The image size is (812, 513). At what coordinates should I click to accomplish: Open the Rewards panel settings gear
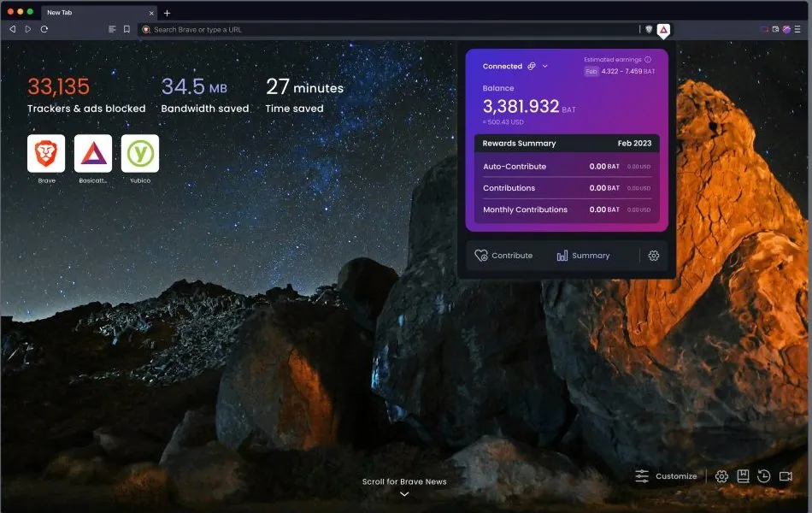tap(654, 256)
